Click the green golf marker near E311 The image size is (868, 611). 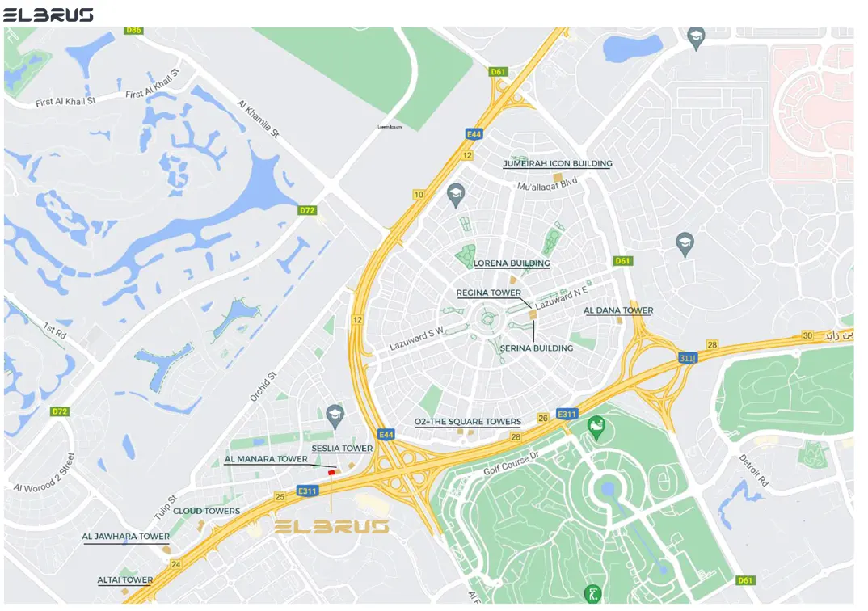click(x=596, y=428)
